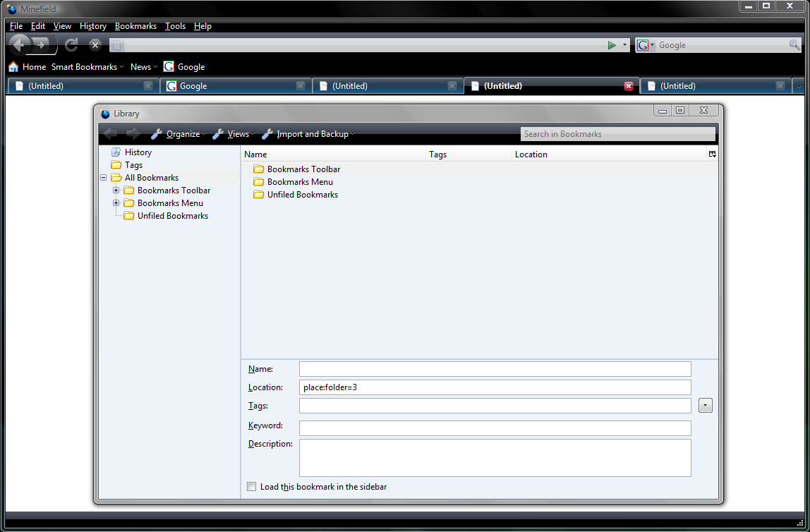The height and width of the screenshot is (532, 810).
Task: Click the Google favicon on the bookmarks toolbar
Action: tap(167, 66)
